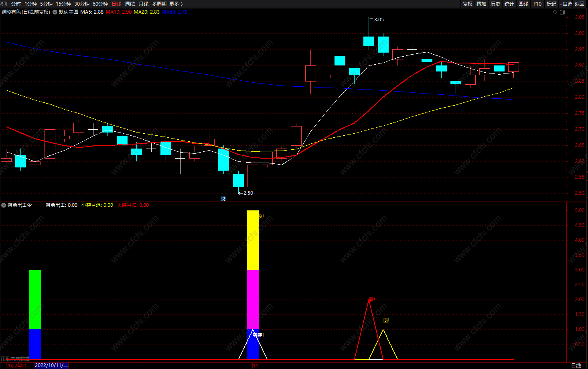Click the diamond icon at chart top-right
This screenshot has width=588, height=369.
click(x=555, y=12)
